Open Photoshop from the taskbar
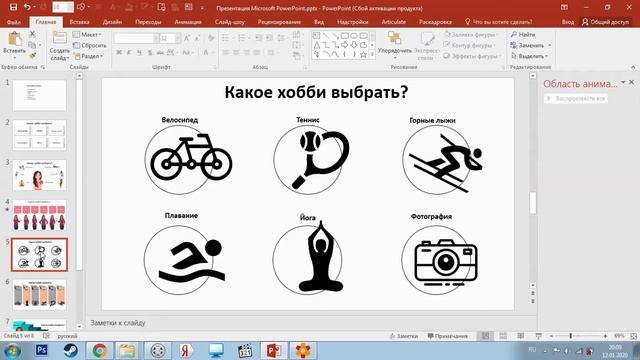Image resolution: width=640 pixels, height=360 pixels. (41, 350)
